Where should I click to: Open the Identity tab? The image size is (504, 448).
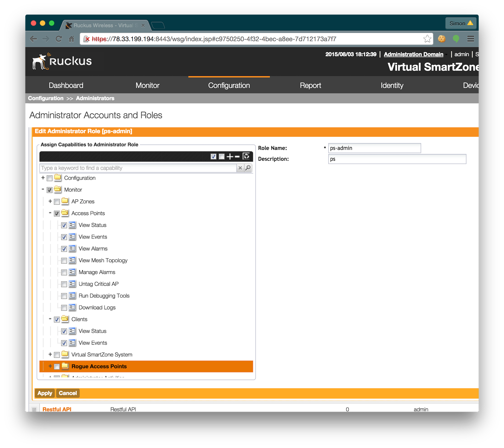click(392, 85)
